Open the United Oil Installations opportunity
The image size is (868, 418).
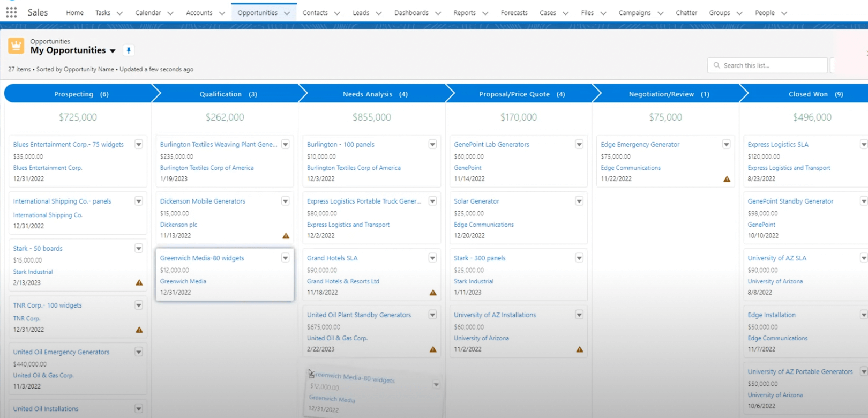[x=46, y=409]
